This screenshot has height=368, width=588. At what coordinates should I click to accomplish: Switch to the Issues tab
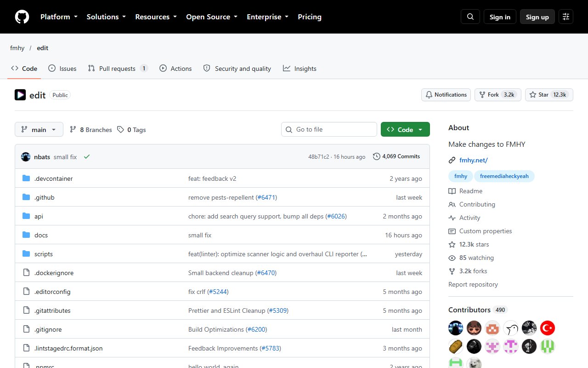62,69
